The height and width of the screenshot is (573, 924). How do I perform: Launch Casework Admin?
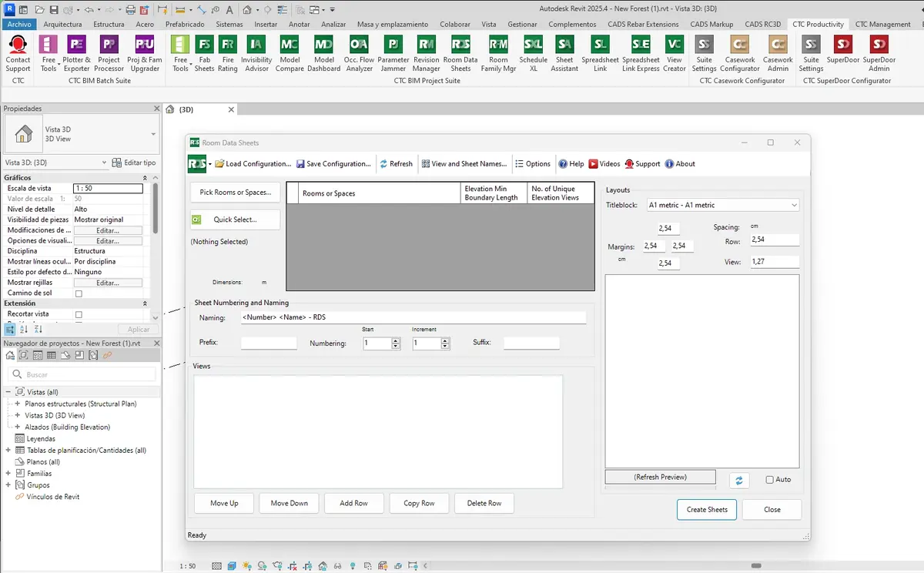[x=778, y=54]
